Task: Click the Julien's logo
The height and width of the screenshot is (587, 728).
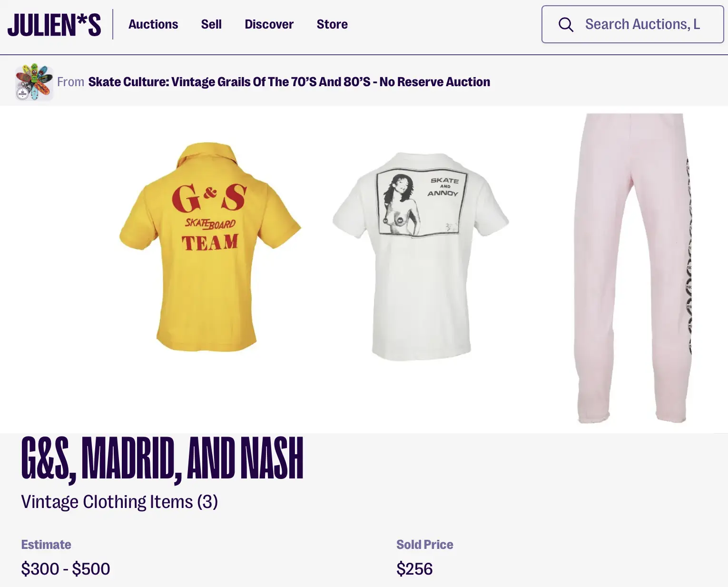Action: tap(54, 25)
